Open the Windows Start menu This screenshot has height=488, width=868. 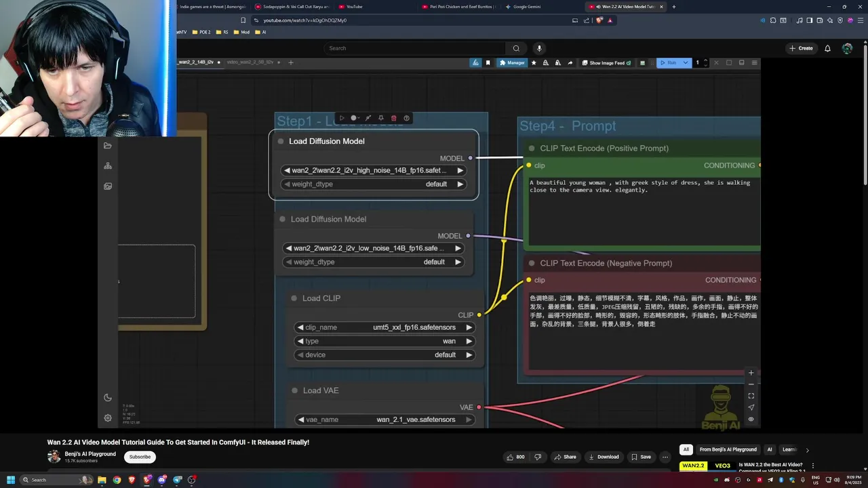[x=10, y=480]
